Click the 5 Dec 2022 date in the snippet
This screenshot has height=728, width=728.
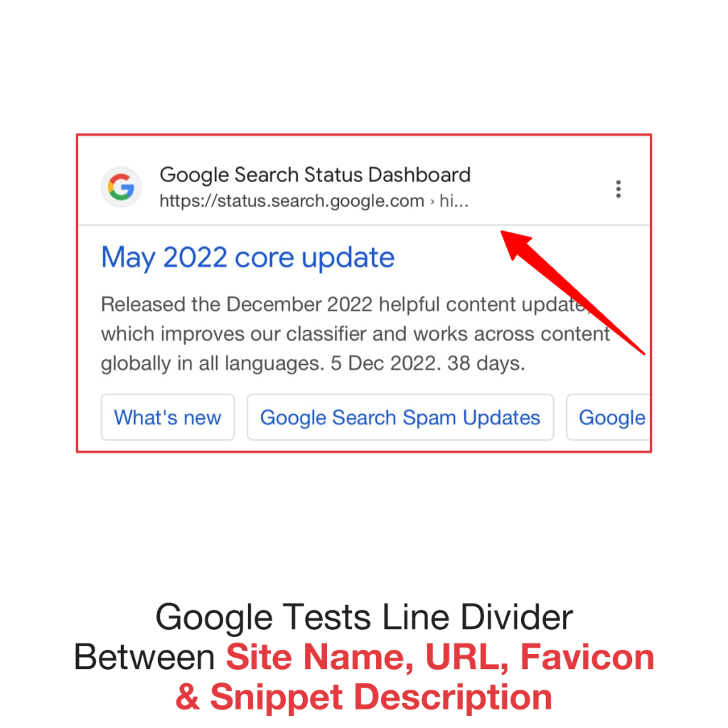(x=385, y=363)
